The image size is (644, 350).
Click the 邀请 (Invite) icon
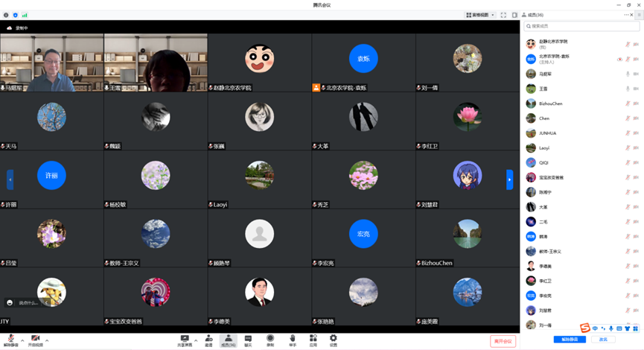point(208,340)
